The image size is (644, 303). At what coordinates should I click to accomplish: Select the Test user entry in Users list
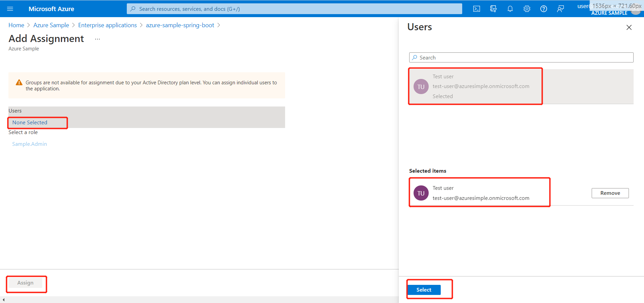(475, 86)
